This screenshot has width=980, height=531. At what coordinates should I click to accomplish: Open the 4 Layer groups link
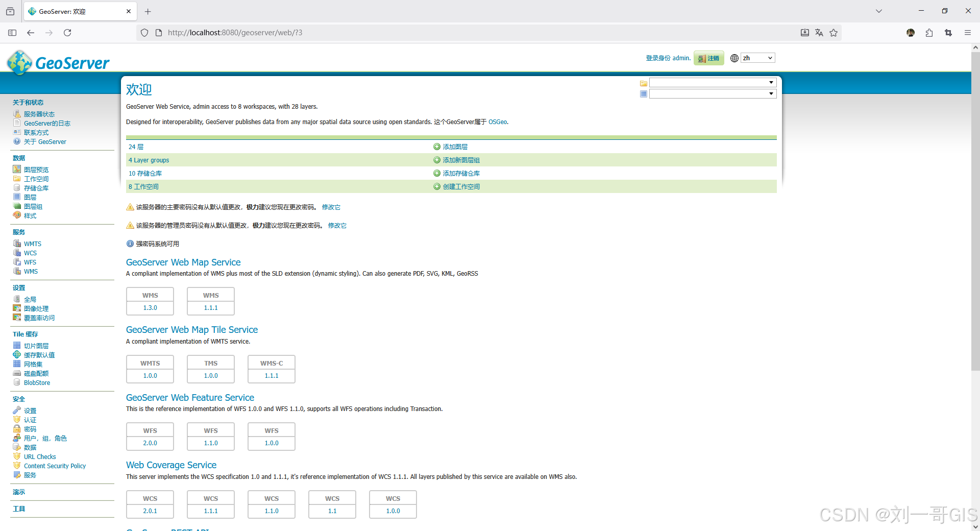click(x=149, y=160)
